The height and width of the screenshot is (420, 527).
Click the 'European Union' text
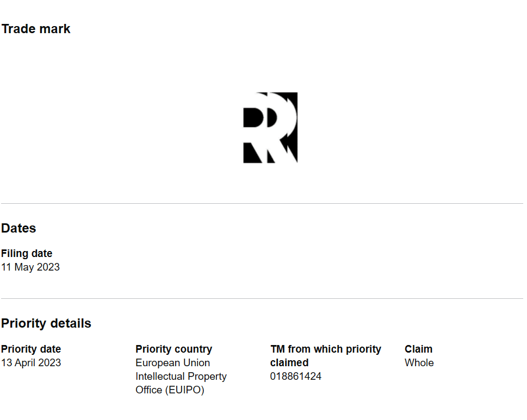coord(172,363)
